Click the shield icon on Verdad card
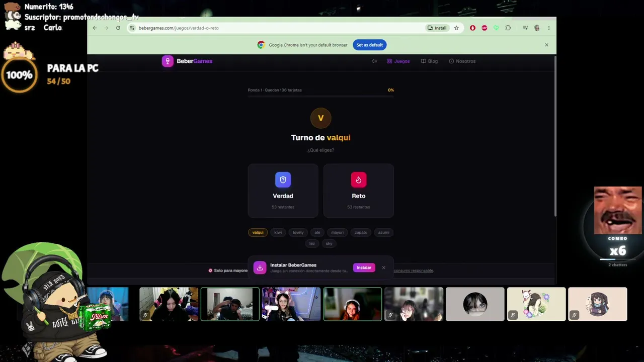This screenshot has width=644, height=362. coord(283,180)
